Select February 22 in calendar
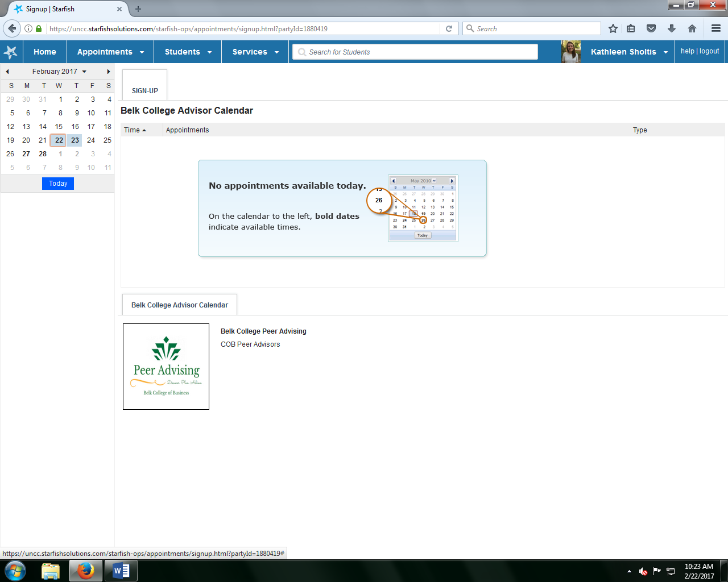Screen dimensions: 728x582 pos(59,140)
